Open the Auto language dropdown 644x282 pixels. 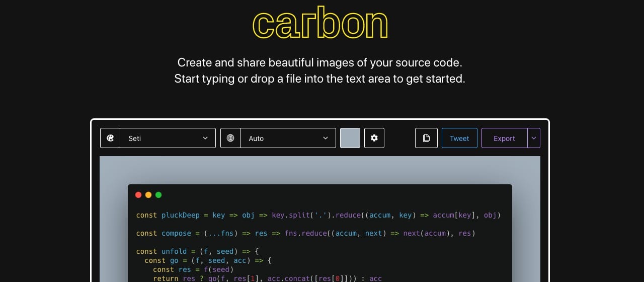tap(288, 138)
